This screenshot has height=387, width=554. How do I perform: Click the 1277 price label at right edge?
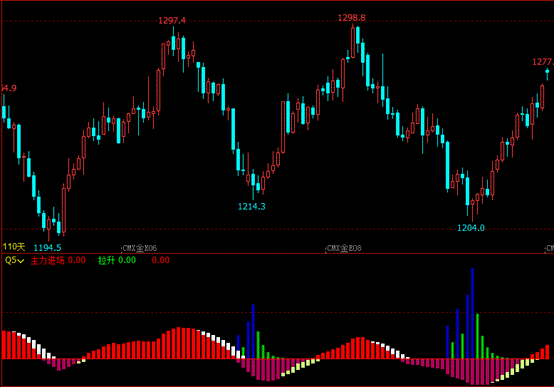[x=543, y=62]
